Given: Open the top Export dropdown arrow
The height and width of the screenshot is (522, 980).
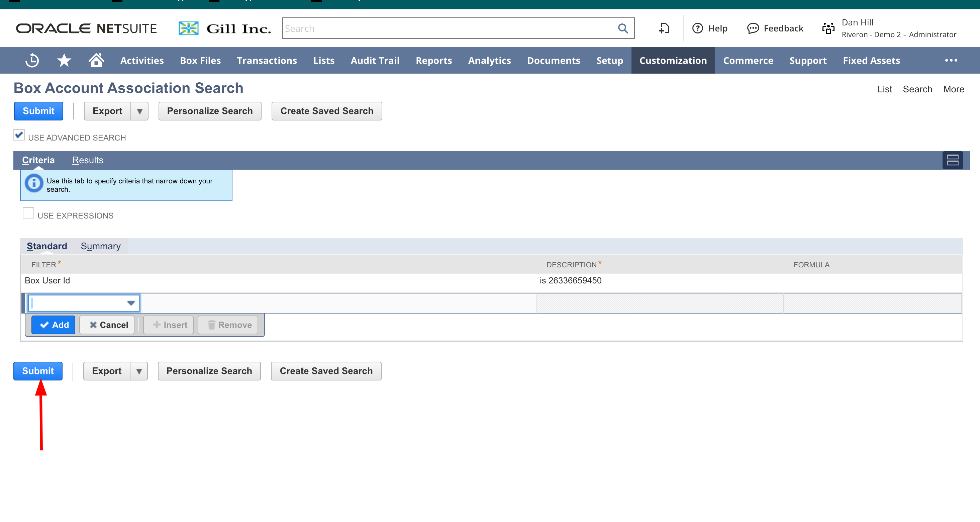Looking at the screenshot, I should tap(139, 111).
